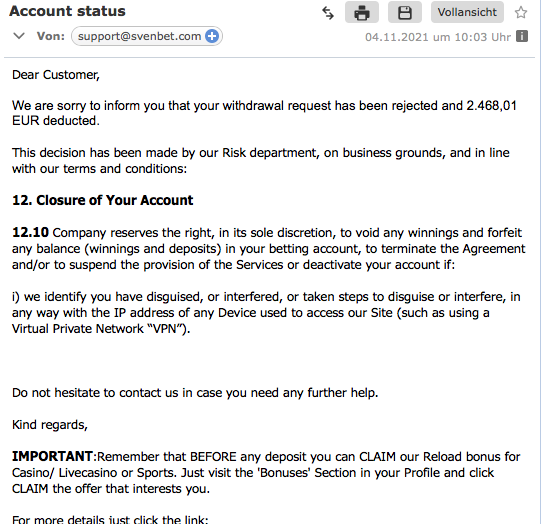Image resolution: width=541 pixels, height=524 pixels.
Task: Click the support@svenbet.com sender address
Action: pyautogui.click(x=139, y=36)
